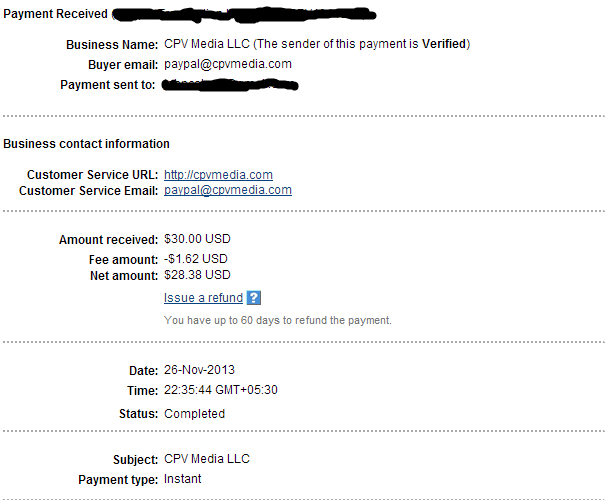Click the Subject value CPV Media LLC
Image resolution: width=609 pixels, height=500 pixels.
coord(207,459)
